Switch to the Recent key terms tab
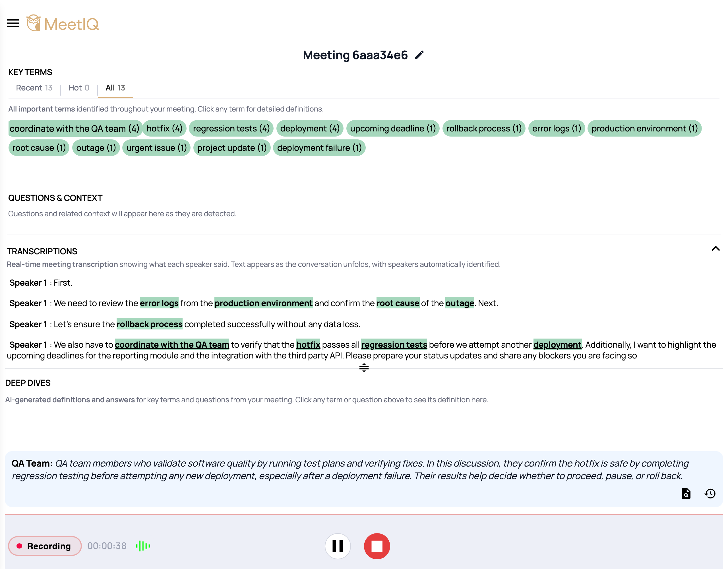 point(34,88)
